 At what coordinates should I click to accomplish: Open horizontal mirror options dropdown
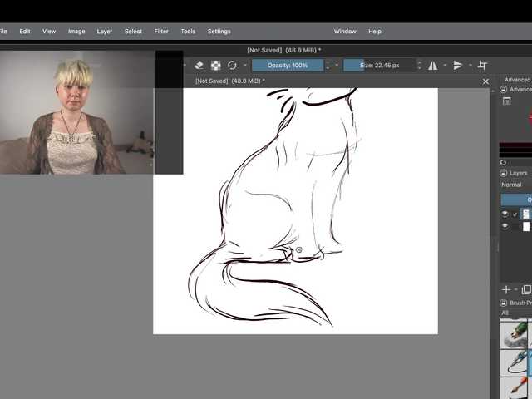pyautogui.click(x=445, y=65)
